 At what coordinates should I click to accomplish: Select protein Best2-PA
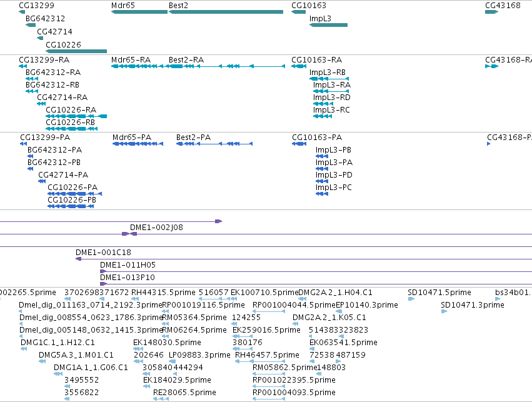[x=214, y=144]
